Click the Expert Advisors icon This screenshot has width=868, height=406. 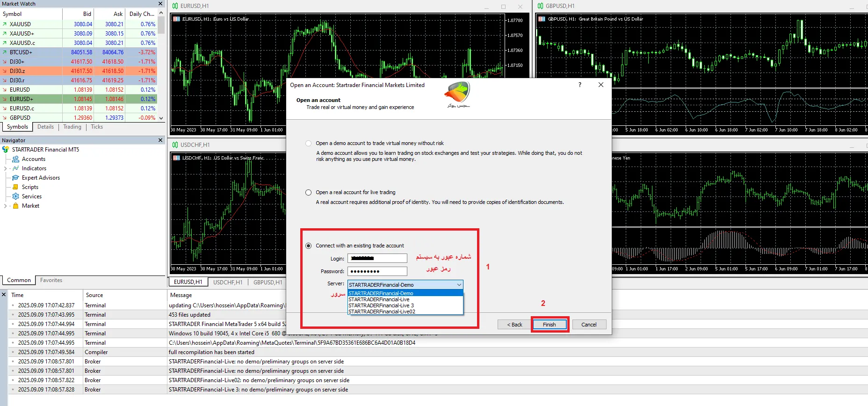pyautogui.click(x=16, y=178)
